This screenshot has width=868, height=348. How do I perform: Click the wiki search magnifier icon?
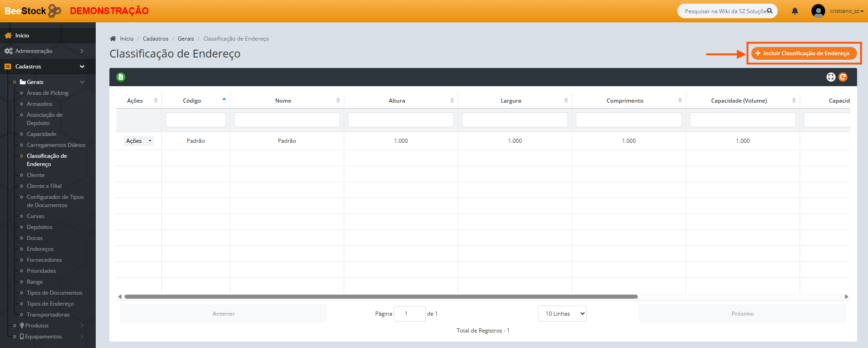coord(770,11)
